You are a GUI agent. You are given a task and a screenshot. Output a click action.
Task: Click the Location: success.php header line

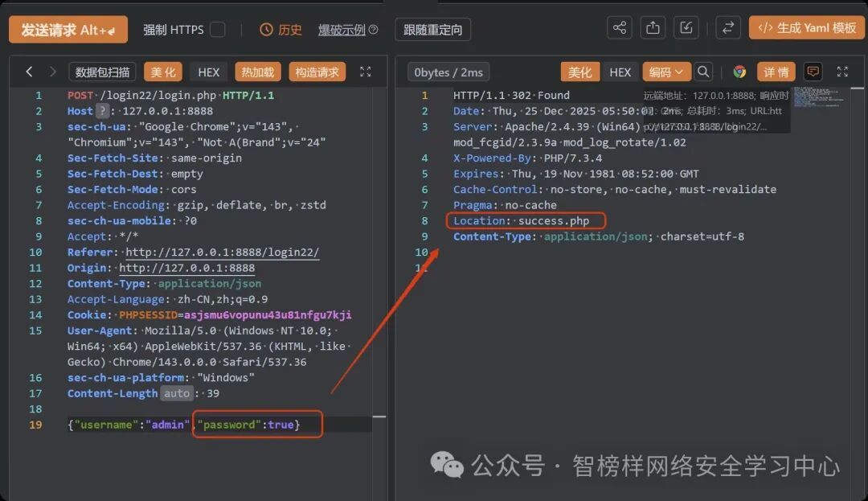point(522,221)
